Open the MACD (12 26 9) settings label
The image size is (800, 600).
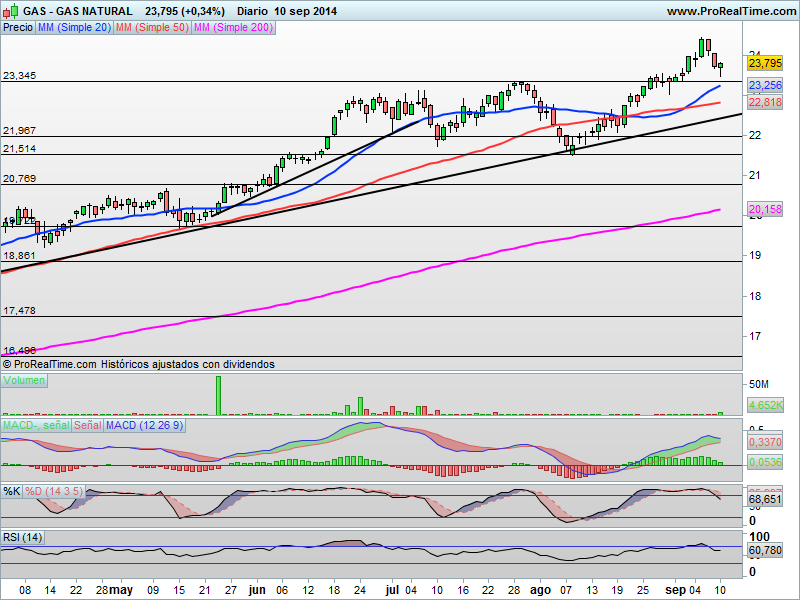[x=144, y=426]
